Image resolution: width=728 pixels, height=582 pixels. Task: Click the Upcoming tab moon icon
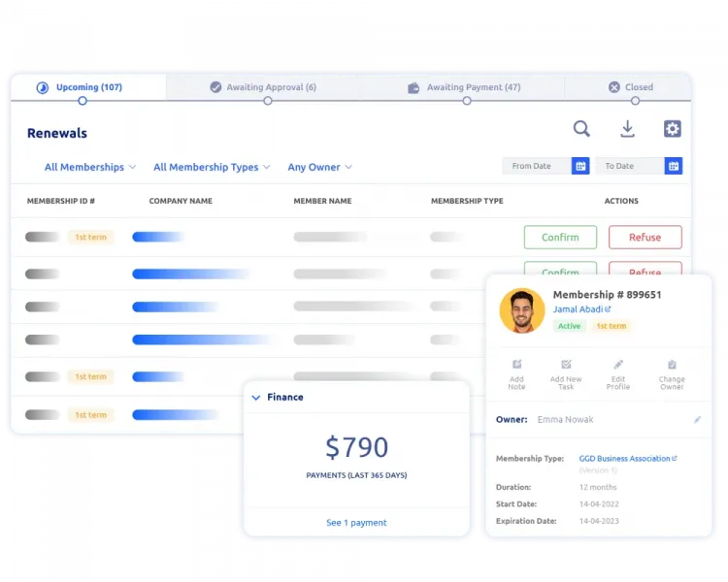click(x=43, y=87)
